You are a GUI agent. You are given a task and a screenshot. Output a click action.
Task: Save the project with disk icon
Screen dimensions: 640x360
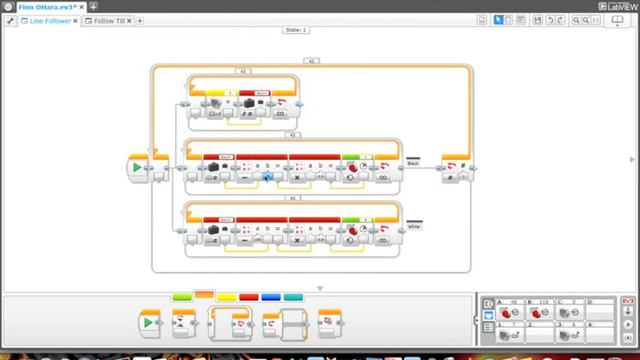tap(538, 20)
